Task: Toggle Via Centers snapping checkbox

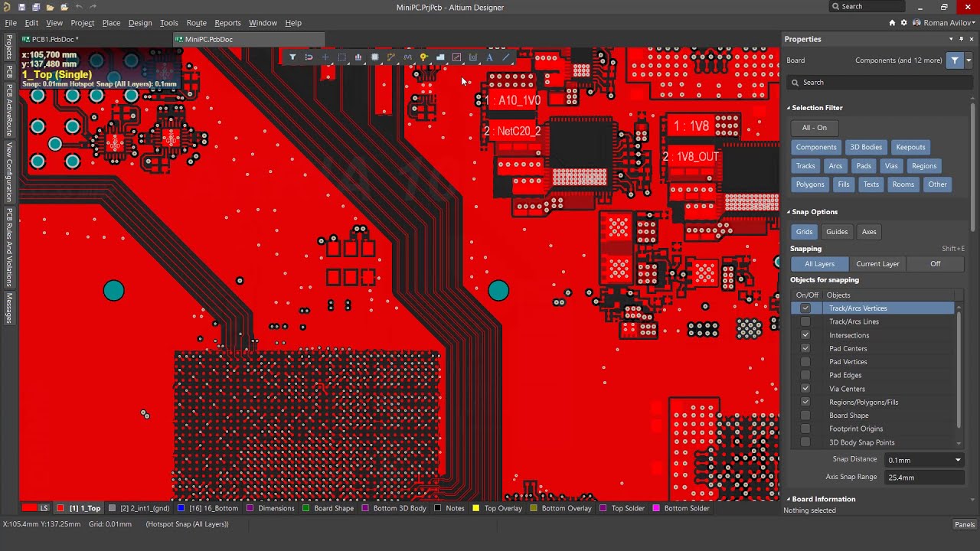Action: pos(805,389)
